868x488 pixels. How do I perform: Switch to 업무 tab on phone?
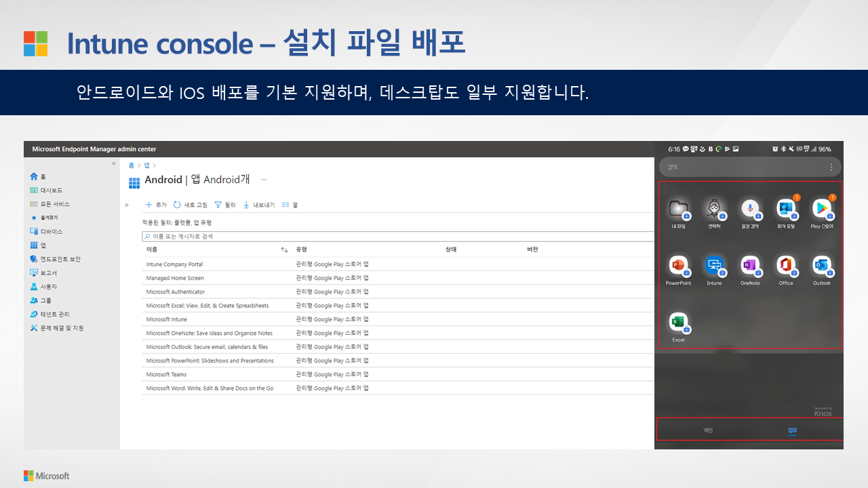[793, 430]
